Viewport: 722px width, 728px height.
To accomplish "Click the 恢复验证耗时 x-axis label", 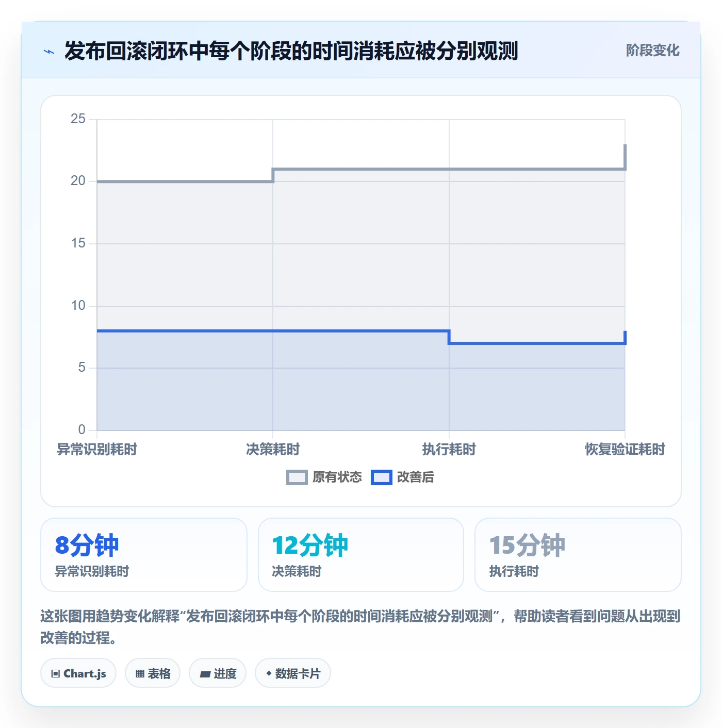I will (625, 450).
